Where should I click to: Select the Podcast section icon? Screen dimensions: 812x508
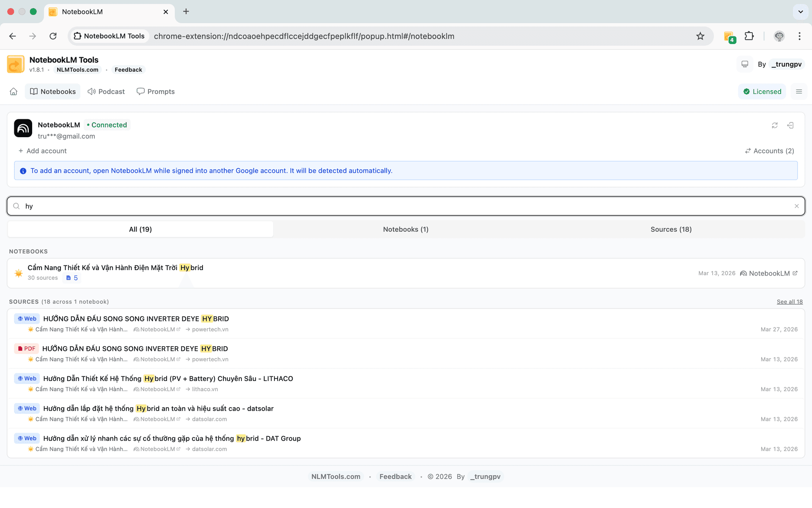[91, 91]
